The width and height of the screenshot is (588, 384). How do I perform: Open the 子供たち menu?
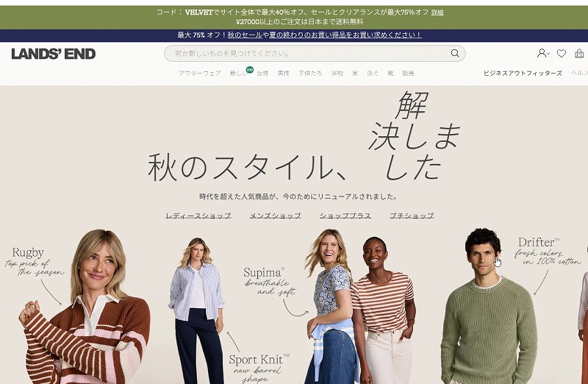click(310, 74)
